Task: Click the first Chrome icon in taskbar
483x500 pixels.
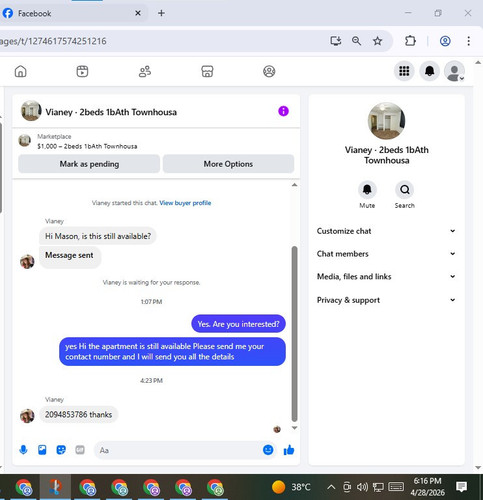Action: [24, 488]
